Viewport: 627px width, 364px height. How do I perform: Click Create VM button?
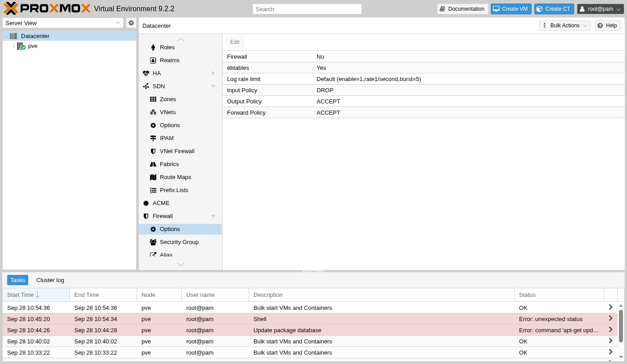coord(511,9)
